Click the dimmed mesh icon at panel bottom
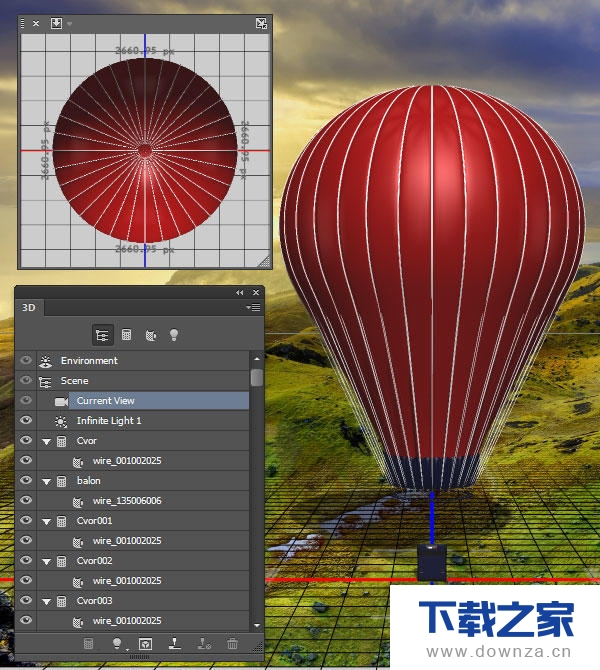The image size is (600, 670). pos(88,643)
